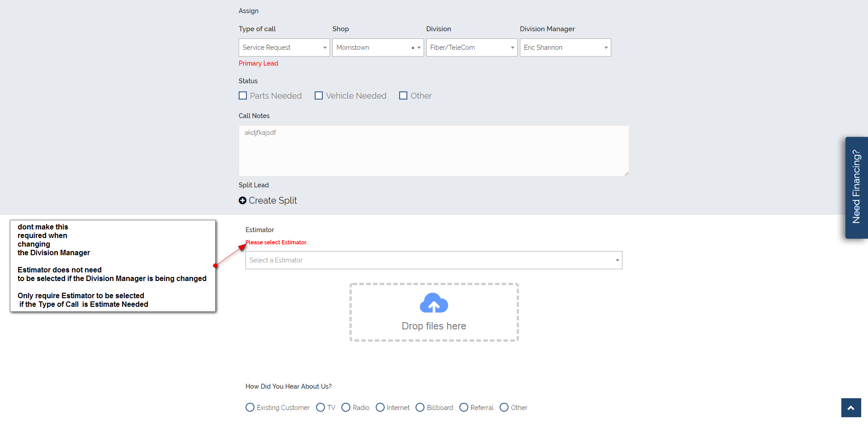Click the plus icon beside Create Split
Viewport: 868px width, 424px height.
243,200
